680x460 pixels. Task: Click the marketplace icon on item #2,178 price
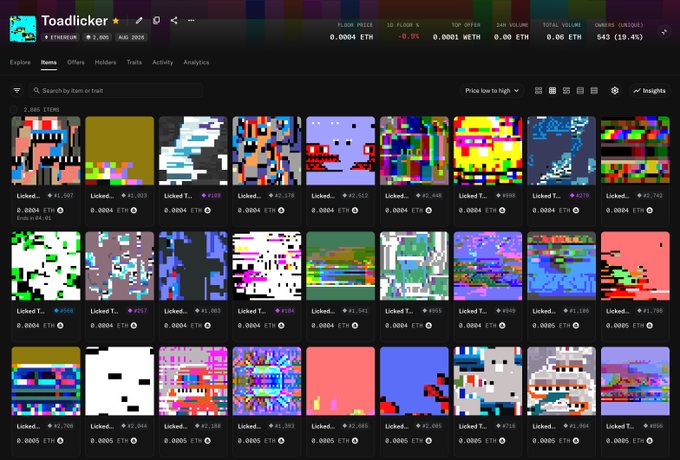(x=281, y=210)
